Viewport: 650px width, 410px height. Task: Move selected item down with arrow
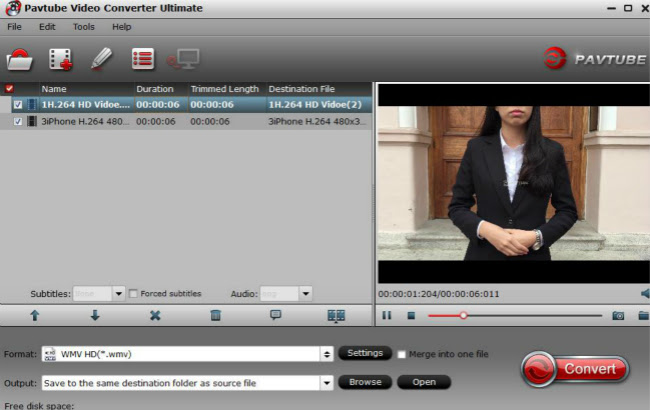(95, 315)
